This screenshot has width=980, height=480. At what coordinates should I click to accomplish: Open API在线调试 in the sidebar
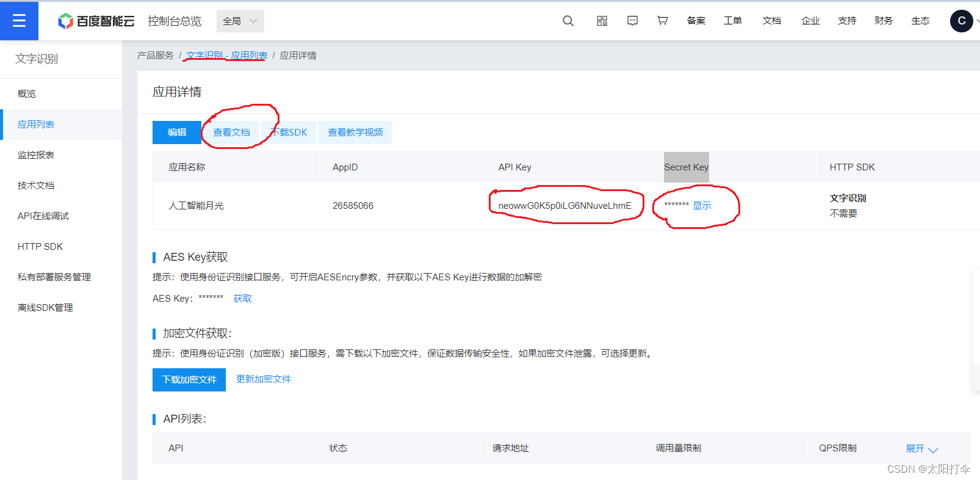(x=61, y=216)
